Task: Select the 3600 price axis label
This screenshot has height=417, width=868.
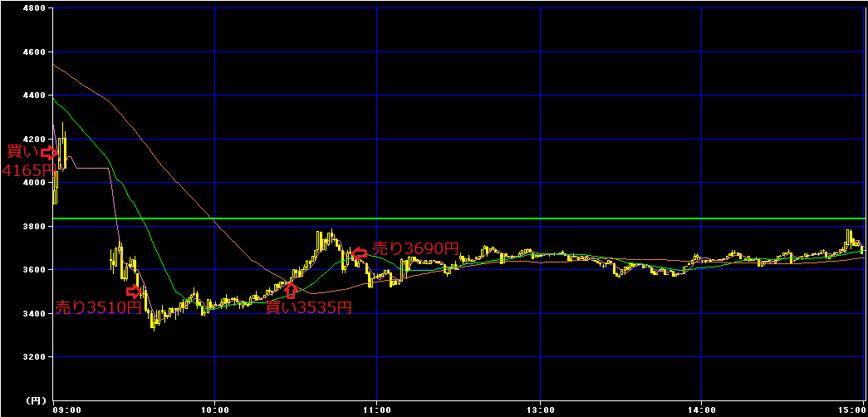Action: point(35,270)
